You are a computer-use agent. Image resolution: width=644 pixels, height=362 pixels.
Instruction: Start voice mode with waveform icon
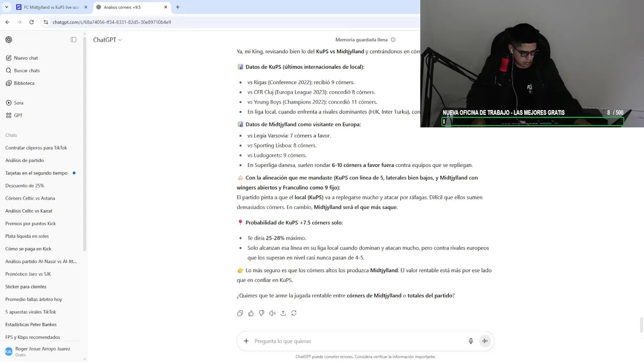tap(485, 341)
